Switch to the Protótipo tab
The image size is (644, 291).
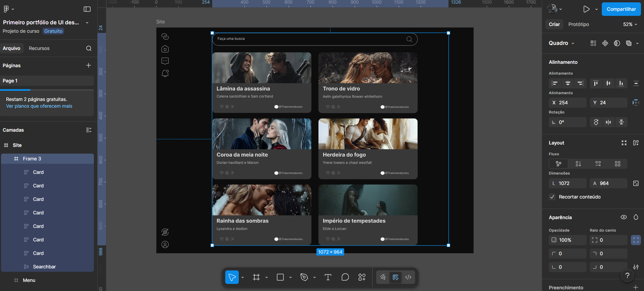[578, 24]
